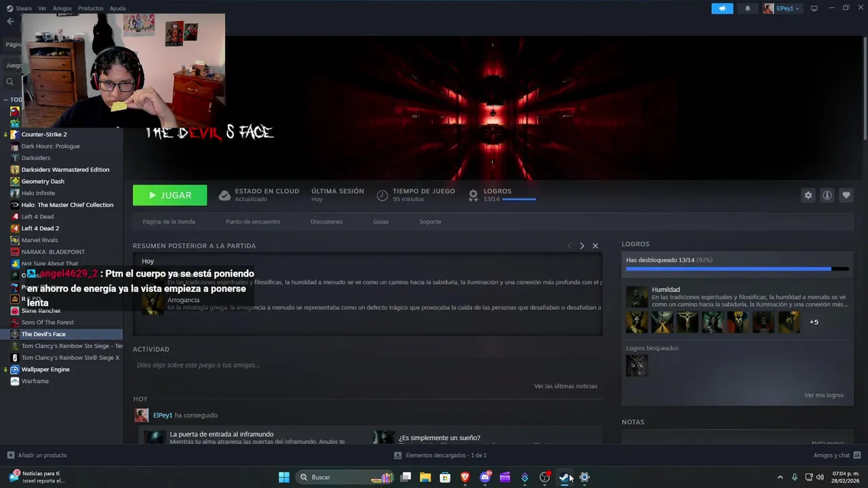Screen dimensions: 868x488
Task: Open the Punto de encuentro tab
Action: pos(252,222)
